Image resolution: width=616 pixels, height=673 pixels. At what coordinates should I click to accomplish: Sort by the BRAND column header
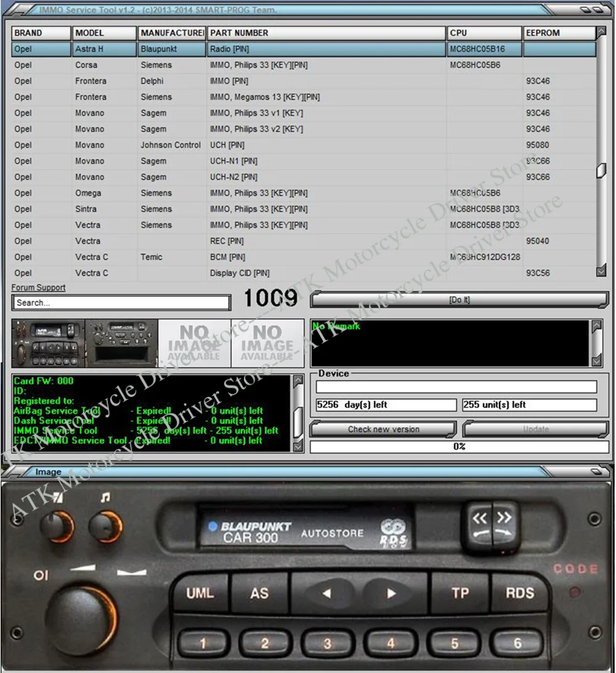pos(41,33)
